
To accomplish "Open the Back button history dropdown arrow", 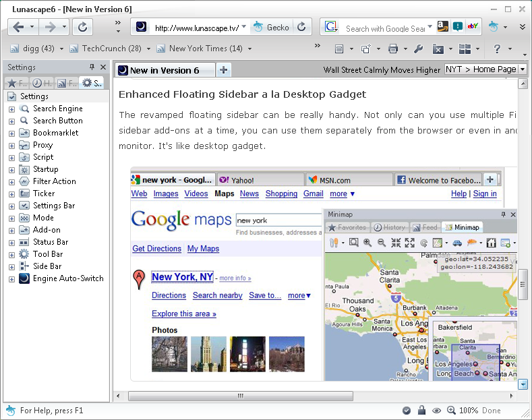I will (x=32, y=27).
